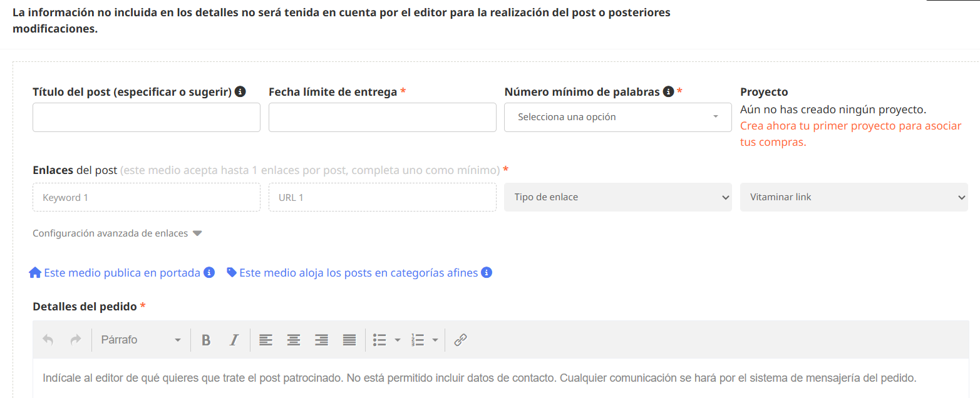
Task: Open the Tipo de enlace dropdown
Action: [617, 196]
